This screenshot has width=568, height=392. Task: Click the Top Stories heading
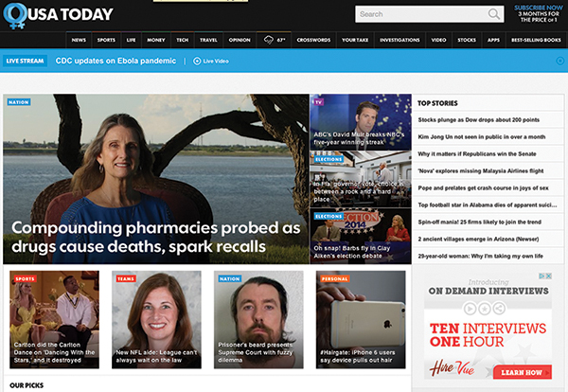[x=437, y=103]
